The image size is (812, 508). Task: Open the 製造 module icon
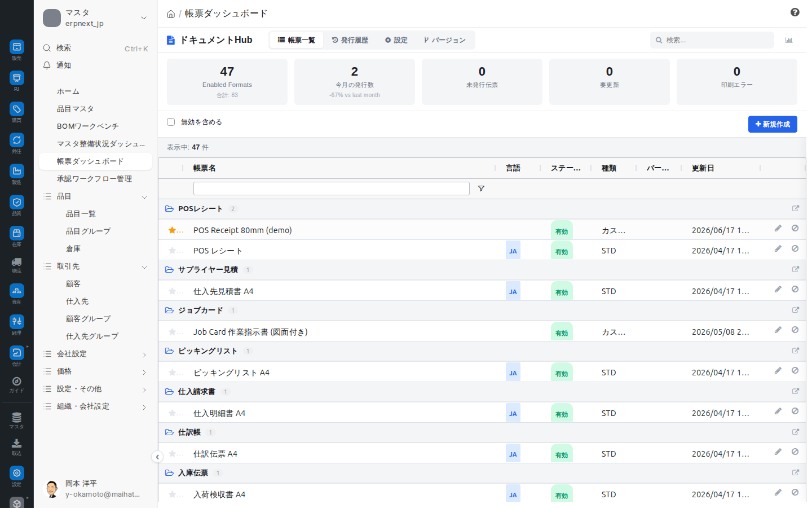(16, 171)
